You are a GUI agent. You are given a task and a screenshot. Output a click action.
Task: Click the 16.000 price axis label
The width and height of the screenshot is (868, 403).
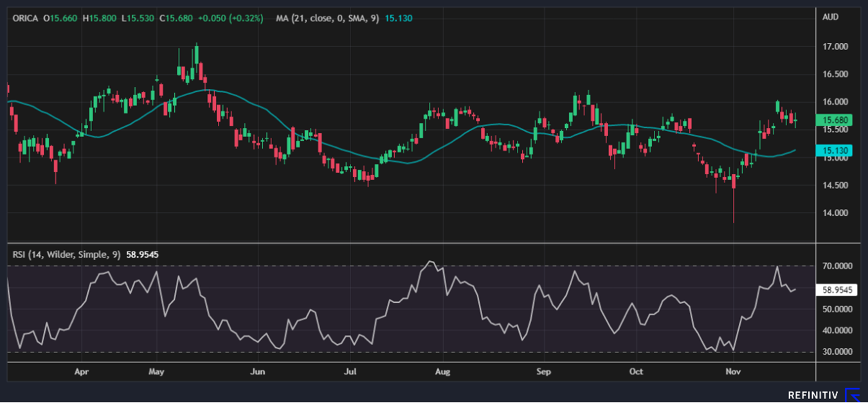[835, 102]
